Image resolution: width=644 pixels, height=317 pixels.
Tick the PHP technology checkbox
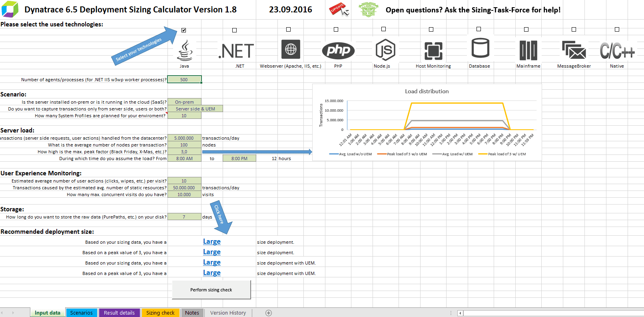(336, 30)
